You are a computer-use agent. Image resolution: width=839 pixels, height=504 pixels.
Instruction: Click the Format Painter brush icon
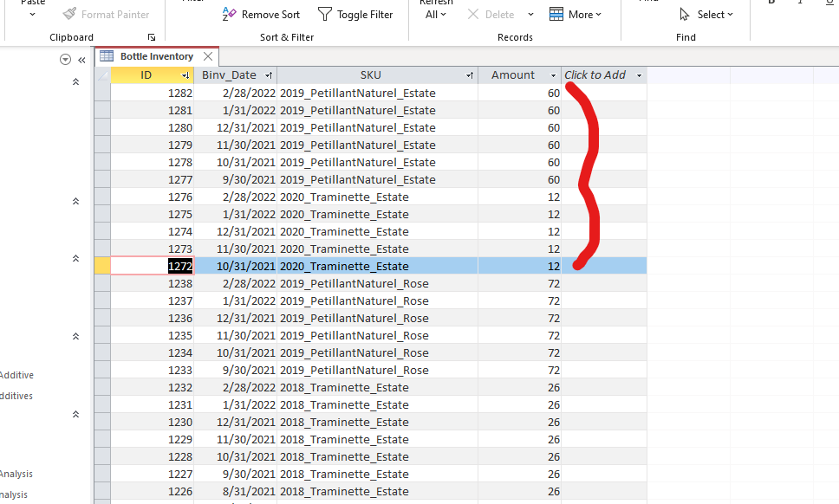point(69,14)
